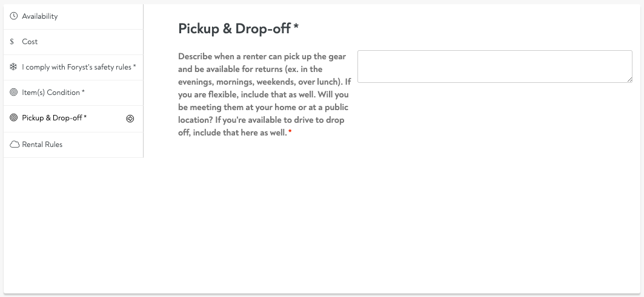
Task: Click the dollar sign icon beside Cost
Action: [x=12, y=42]
